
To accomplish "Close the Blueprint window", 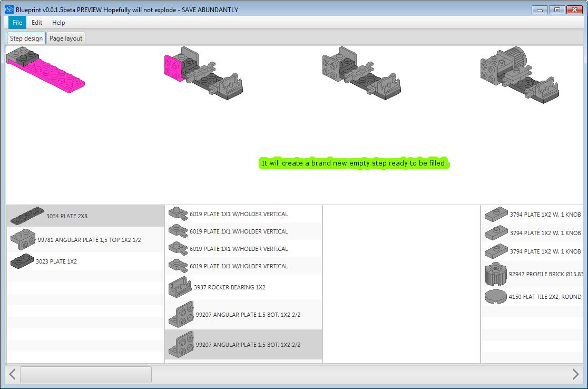I will [574, 10].
